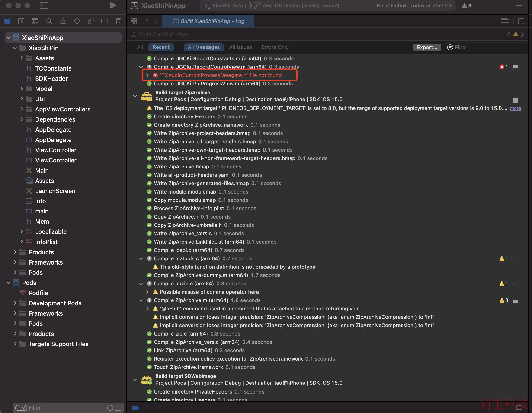Toggle source-controlled files filter icon
The height and width of the screenshot is (413, 532).
coord(118,408)
